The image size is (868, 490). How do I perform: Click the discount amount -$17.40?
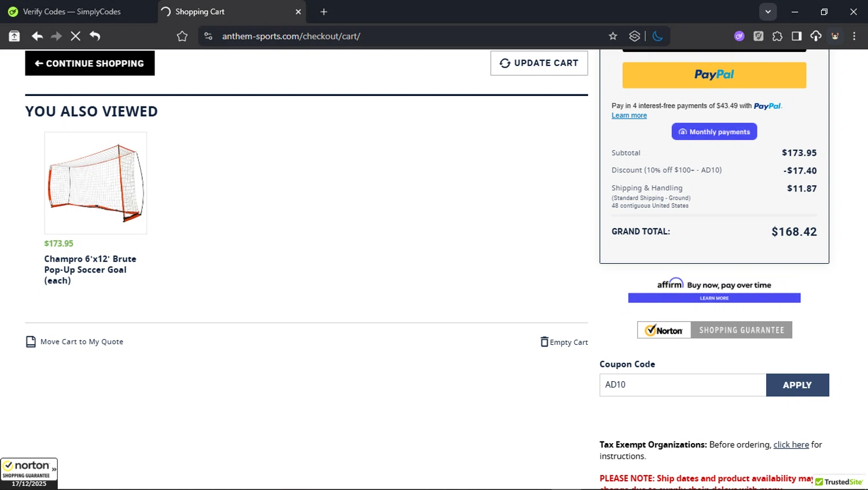(800, 171)
